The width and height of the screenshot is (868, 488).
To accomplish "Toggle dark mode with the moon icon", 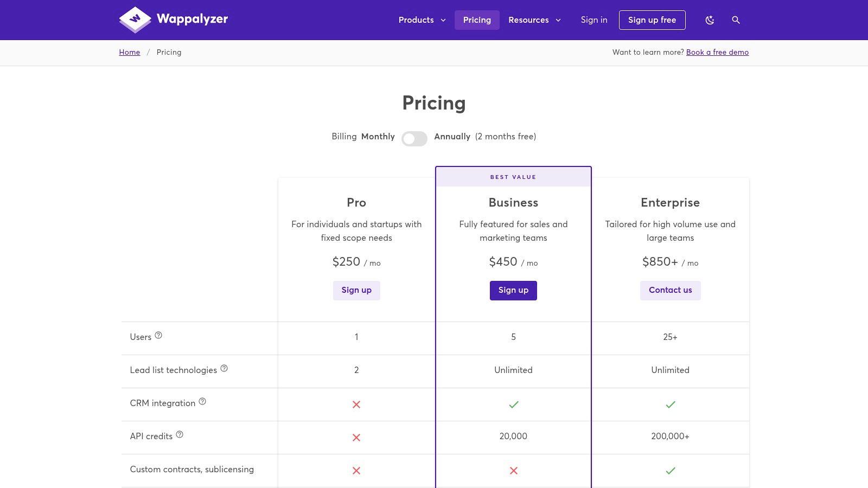I will pyautogui.click(x=710, y=20).
